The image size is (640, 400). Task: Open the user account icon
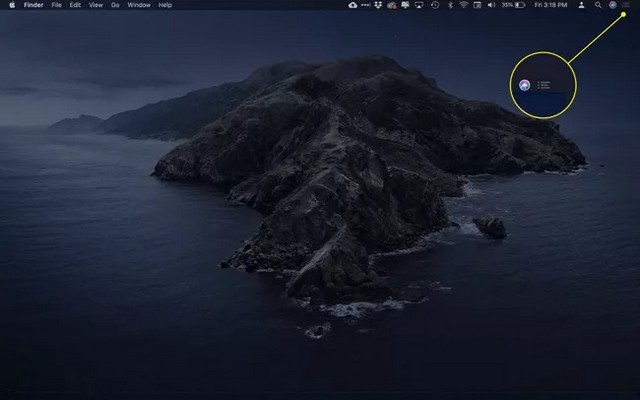pyautogui.click(x=582, y=5)
